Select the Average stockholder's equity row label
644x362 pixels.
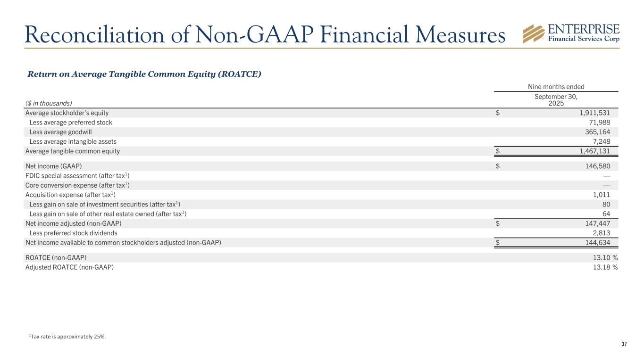click(x=67, y=113)
